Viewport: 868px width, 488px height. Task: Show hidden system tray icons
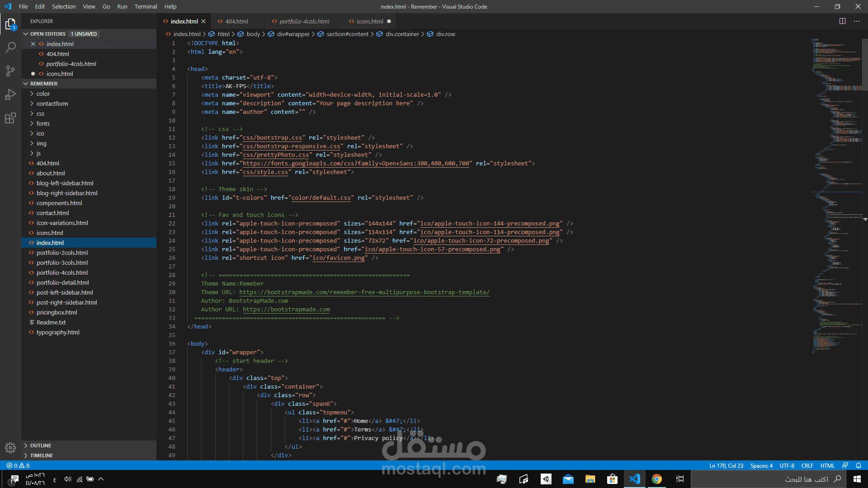101,479
